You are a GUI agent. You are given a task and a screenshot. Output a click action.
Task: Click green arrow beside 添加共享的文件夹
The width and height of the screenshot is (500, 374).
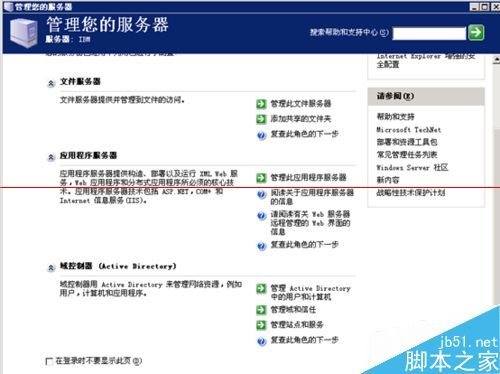coord(261,119)
